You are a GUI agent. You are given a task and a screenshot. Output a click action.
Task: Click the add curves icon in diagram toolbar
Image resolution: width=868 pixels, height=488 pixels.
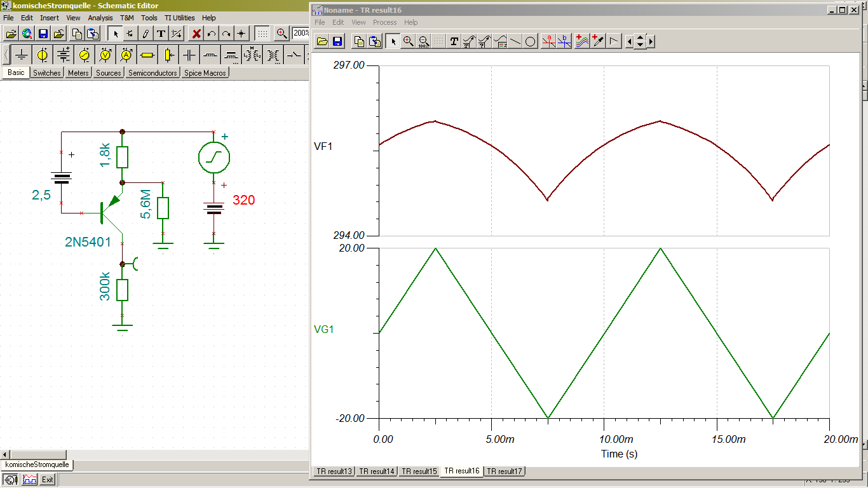click(582, 42)
